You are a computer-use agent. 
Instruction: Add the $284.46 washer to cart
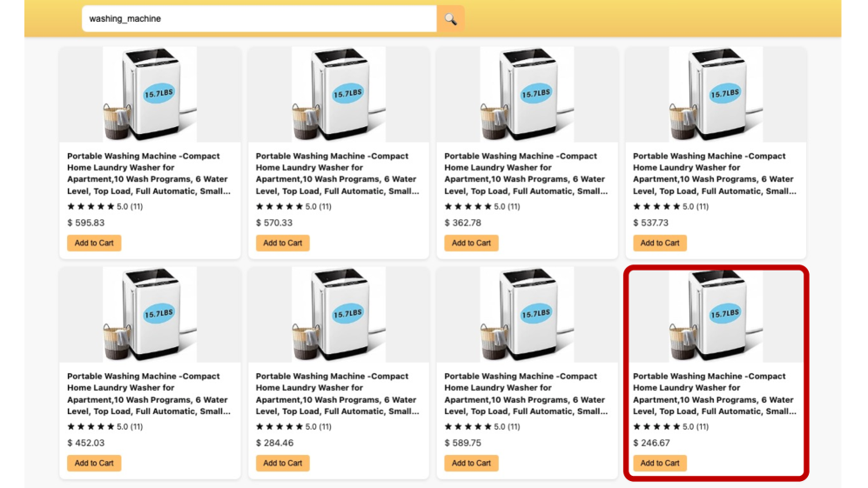283,464
